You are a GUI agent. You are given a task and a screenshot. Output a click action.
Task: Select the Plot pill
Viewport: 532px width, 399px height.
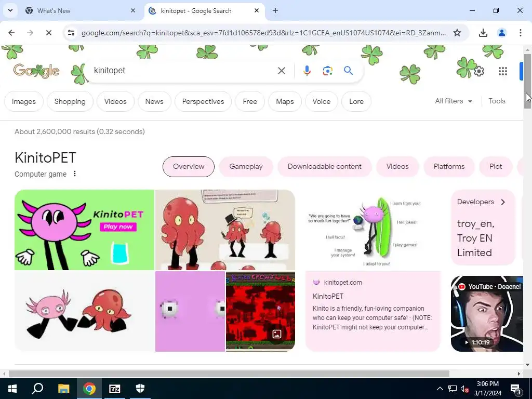tap(496, 167)
